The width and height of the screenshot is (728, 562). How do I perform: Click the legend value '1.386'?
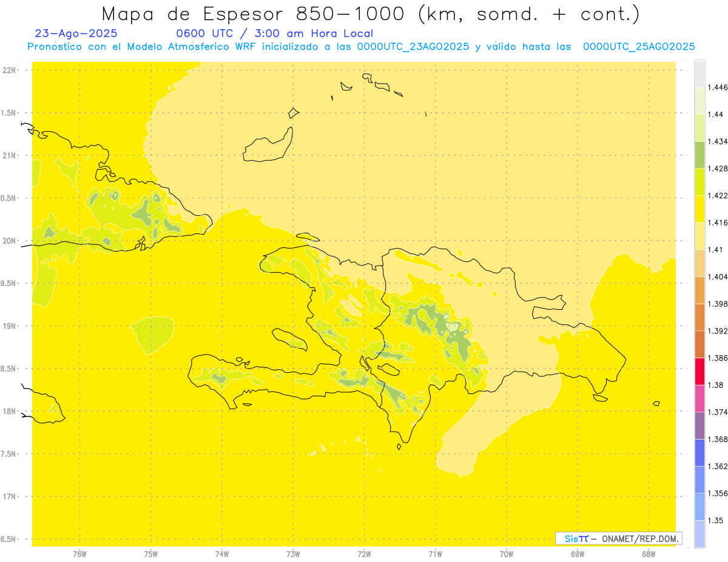[718, 358]
